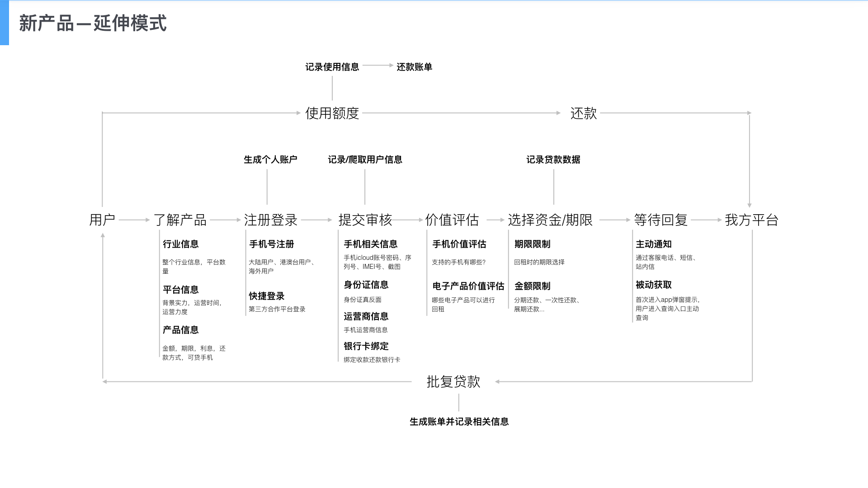868x488 pixels.
Task: Select the 我方平台 node
Action: (x=752, y=220)
